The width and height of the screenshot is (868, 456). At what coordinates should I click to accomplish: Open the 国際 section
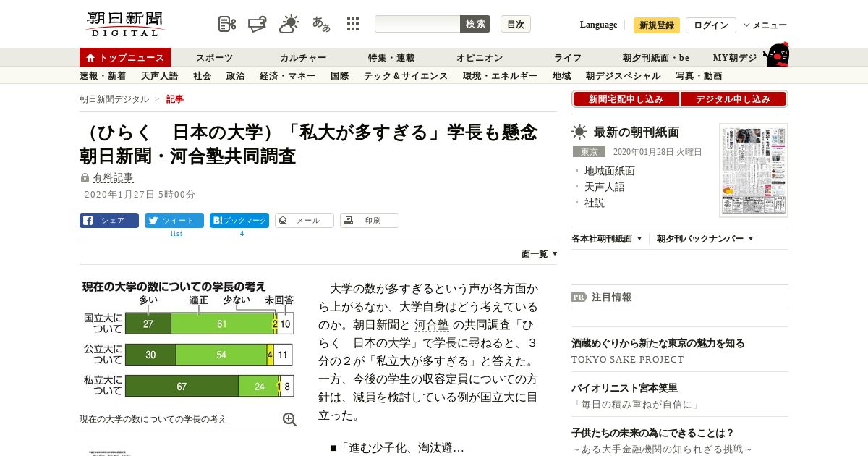tap(339, 76)
